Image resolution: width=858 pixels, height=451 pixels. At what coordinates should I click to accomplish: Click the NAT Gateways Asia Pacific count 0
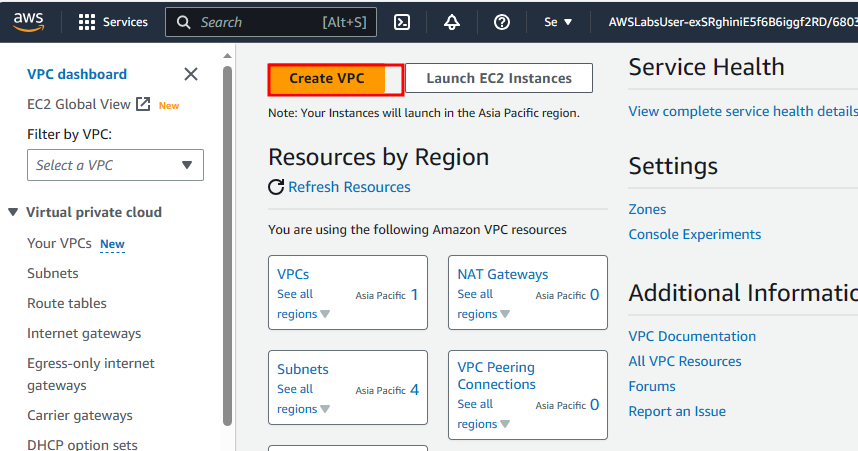pyautogui.click(x=594, y=295)
